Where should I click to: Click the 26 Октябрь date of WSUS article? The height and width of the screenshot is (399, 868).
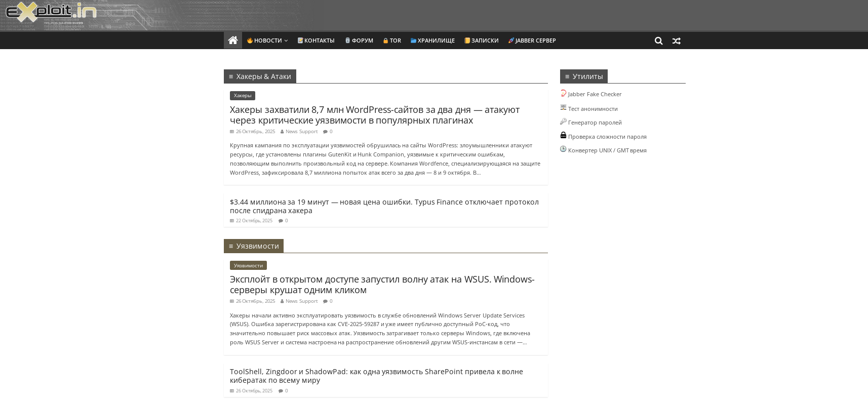(x=255, y=301)
